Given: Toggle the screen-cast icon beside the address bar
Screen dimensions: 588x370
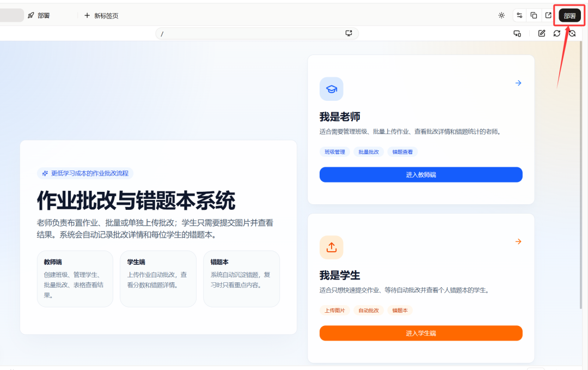Looking at the screenshot, I should tap(349, 33).
